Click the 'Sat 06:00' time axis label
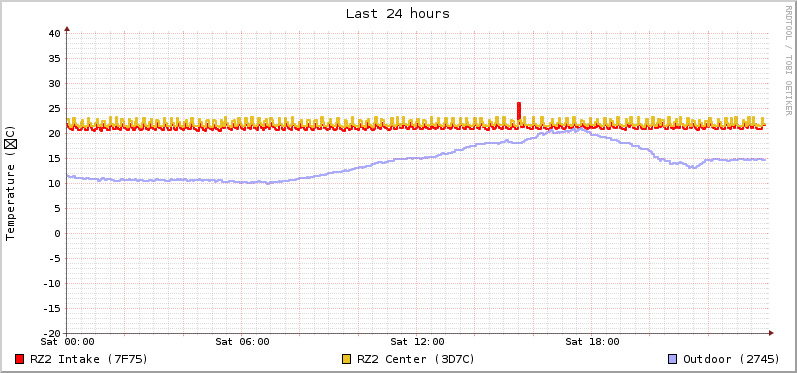The height and width of the screenshot is (373, 797). [242, 342]
